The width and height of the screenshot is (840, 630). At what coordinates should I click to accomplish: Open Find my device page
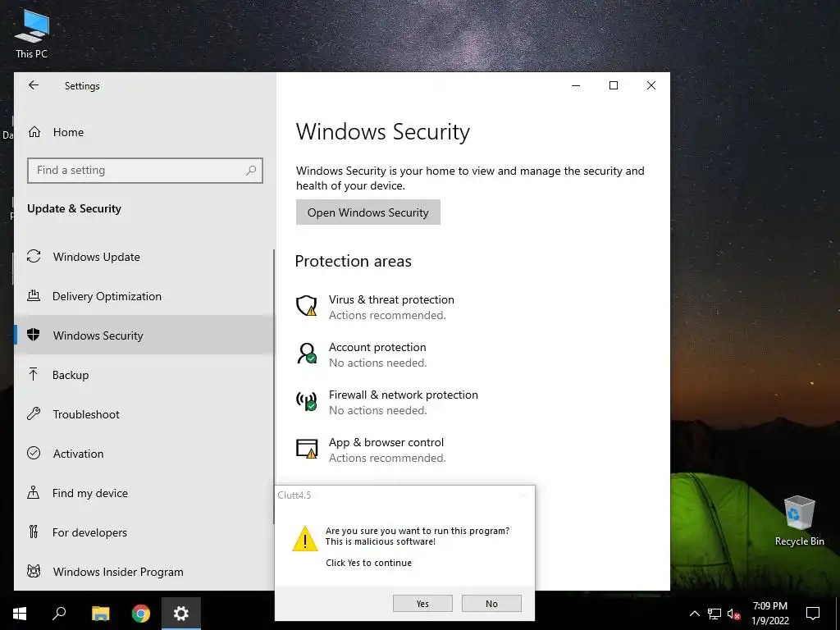(x=144, y=493)
